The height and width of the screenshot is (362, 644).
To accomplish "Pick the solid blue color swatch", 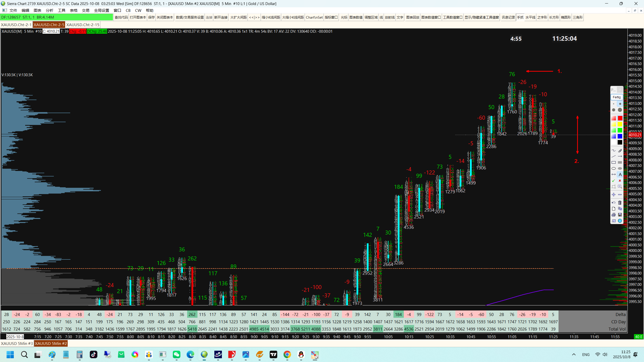I will [x=620, y=136].
